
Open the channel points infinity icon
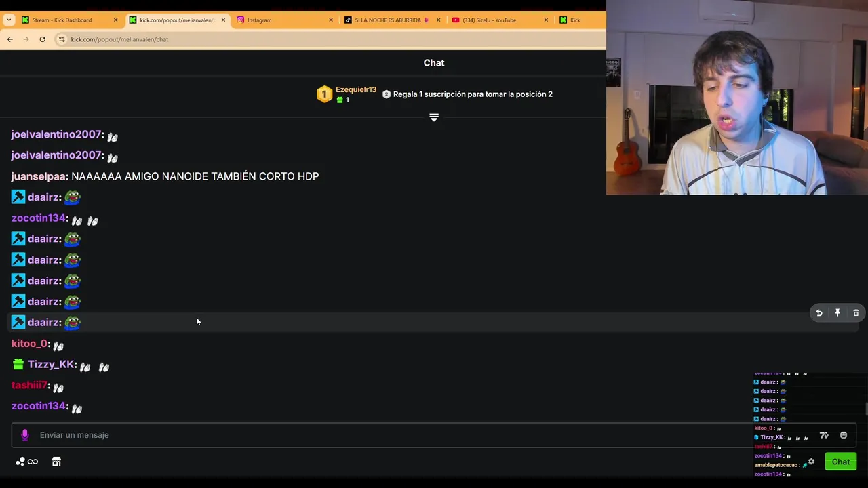point(27,462)
